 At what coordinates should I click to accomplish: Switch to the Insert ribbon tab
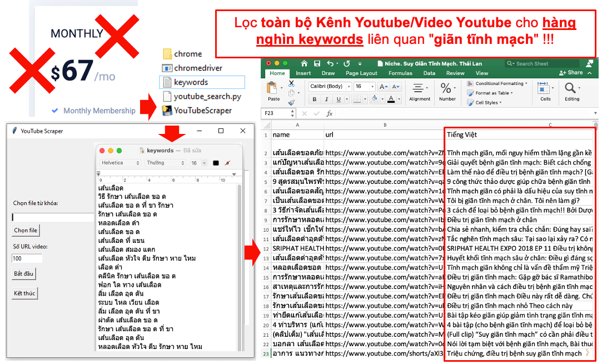(x=304, y=73)
